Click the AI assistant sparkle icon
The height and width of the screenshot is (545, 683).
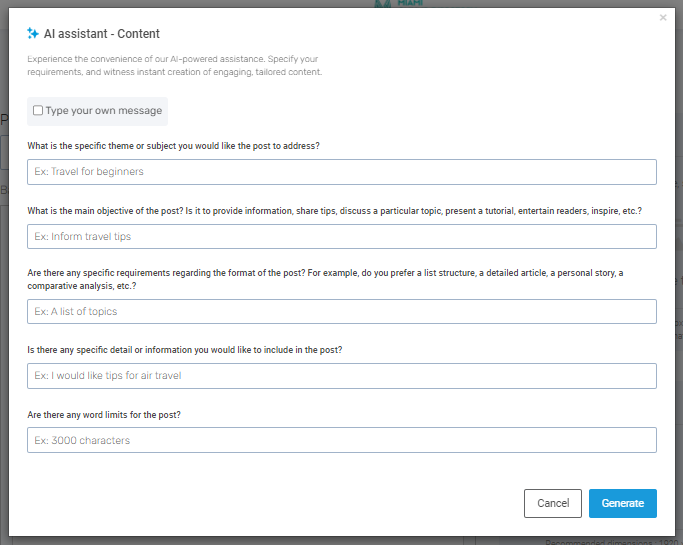(33, 33)
